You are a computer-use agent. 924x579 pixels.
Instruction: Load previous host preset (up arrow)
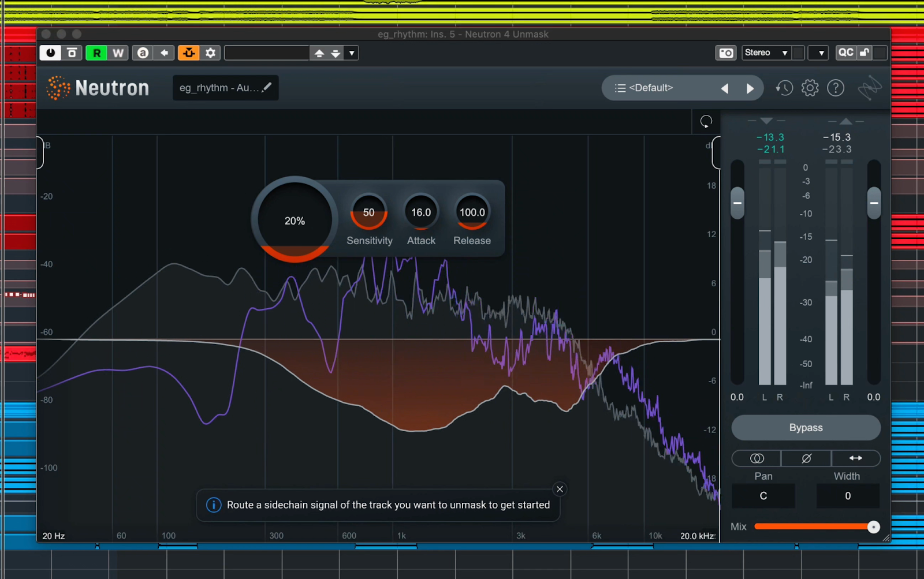pyautogui.click(x=319, y=53)
